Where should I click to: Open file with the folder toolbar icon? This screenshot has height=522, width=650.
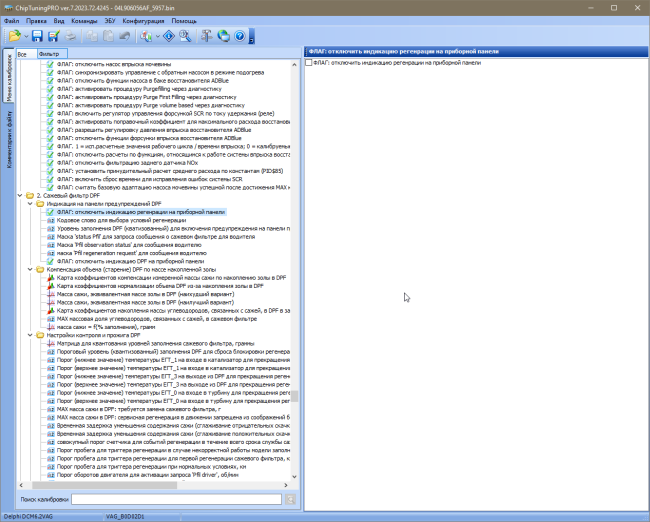coord(15,36)
